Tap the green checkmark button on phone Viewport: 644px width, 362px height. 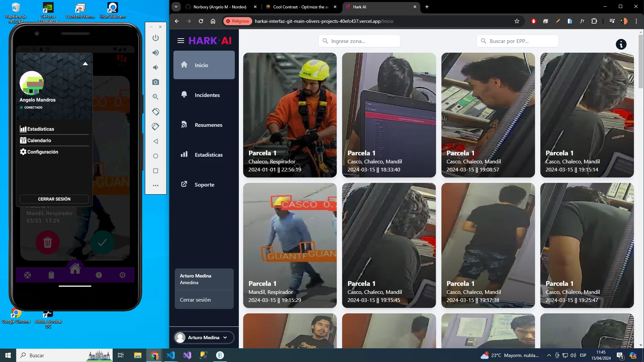(x=102, y=242)
